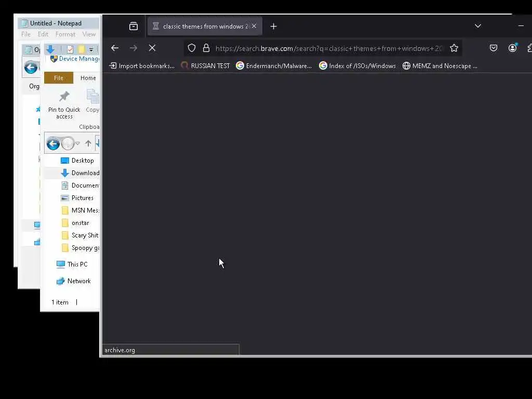Open a new browser tab
The width and height of the screenshot is (532, 399).
point(273,26)
